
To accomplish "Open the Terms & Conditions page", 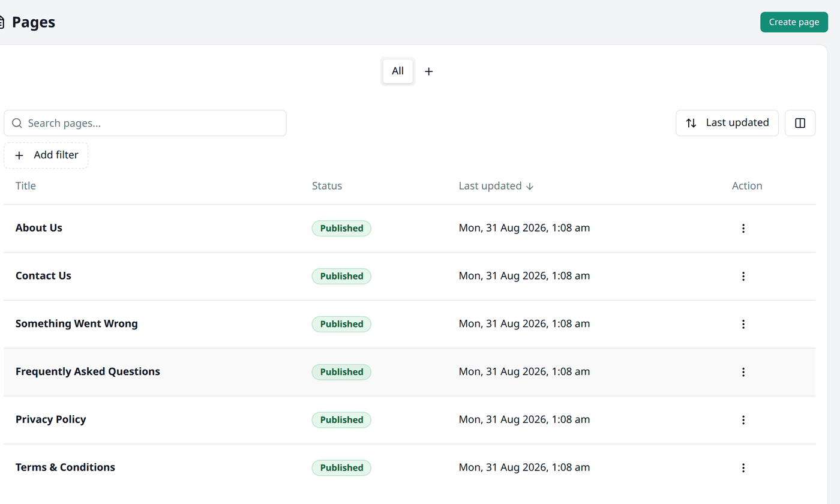I will (65, 468).
